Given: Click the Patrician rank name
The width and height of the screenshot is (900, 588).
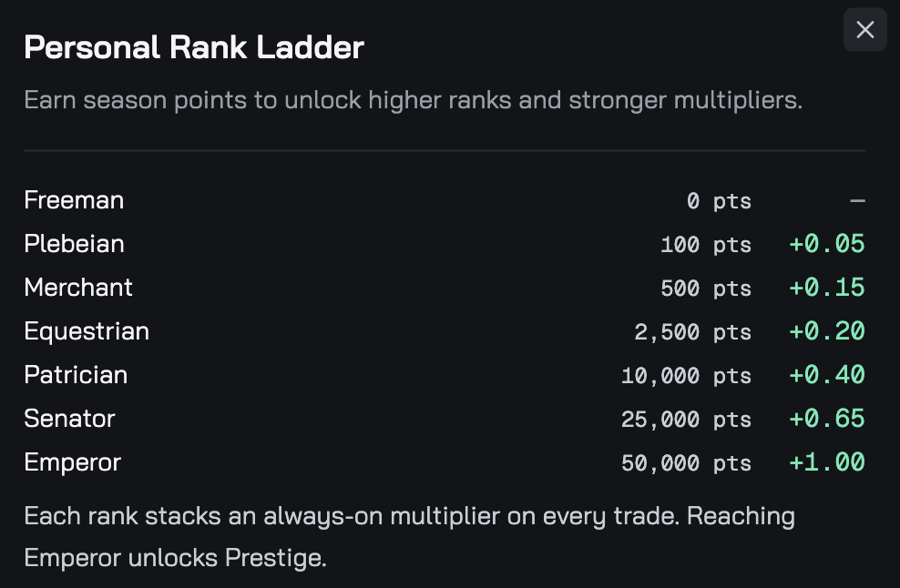Looking at the screenshot, I should 76,375.
